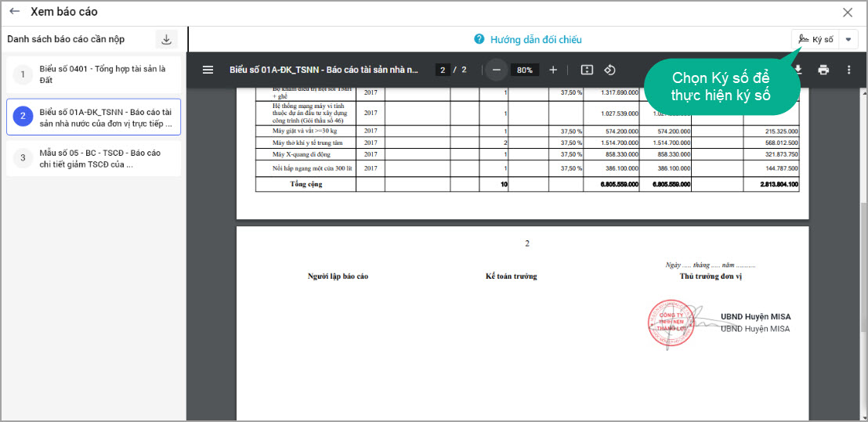Select report Biểu số 01A-ĐK_TSNN
Image resolution: width=868 pixels, height=422 pixels.
(93, 117)
